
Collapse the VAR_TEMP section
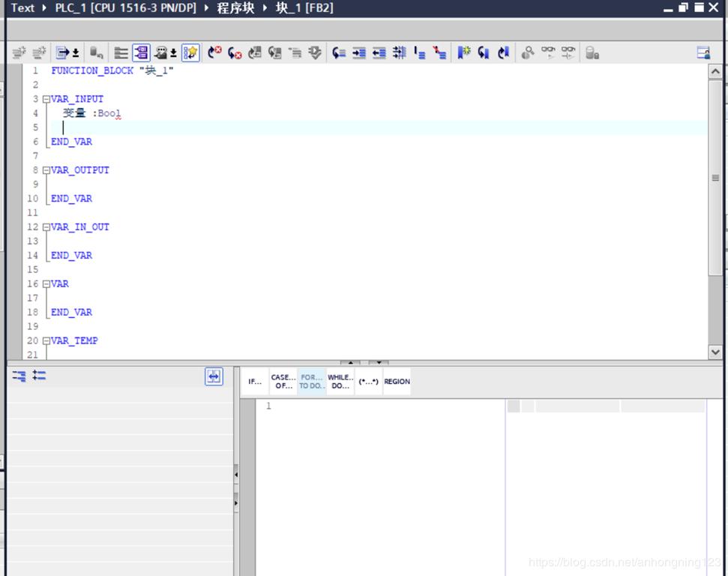pyautogui.click(x=46, y=340)
